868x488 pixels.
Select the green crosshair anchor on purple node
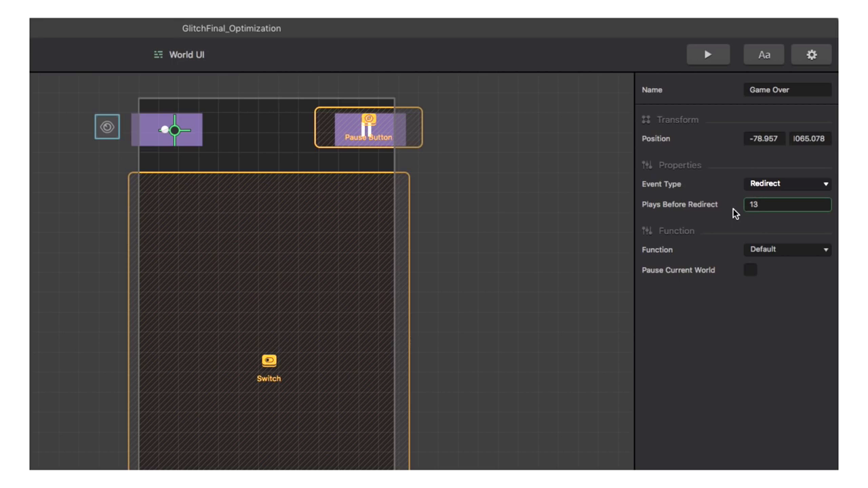point(175,130)
